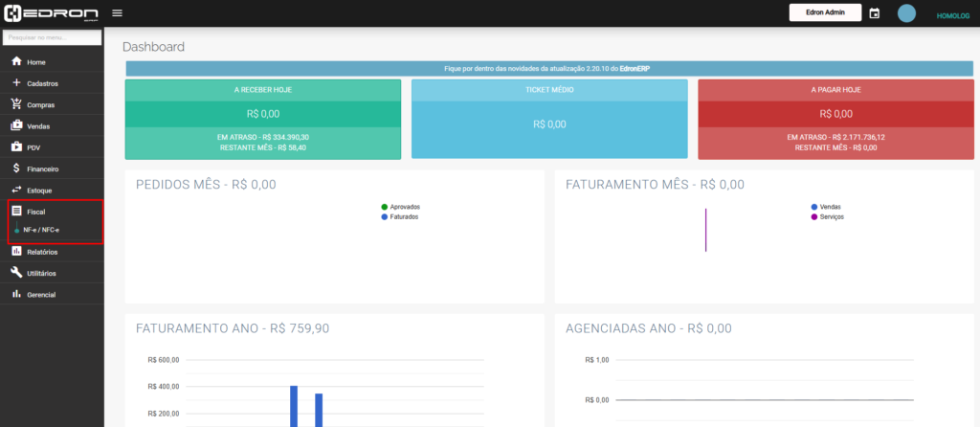Viewport: 980px width, 427px height.
Task: Expand the Relatórios menu section
Action: 42,252
